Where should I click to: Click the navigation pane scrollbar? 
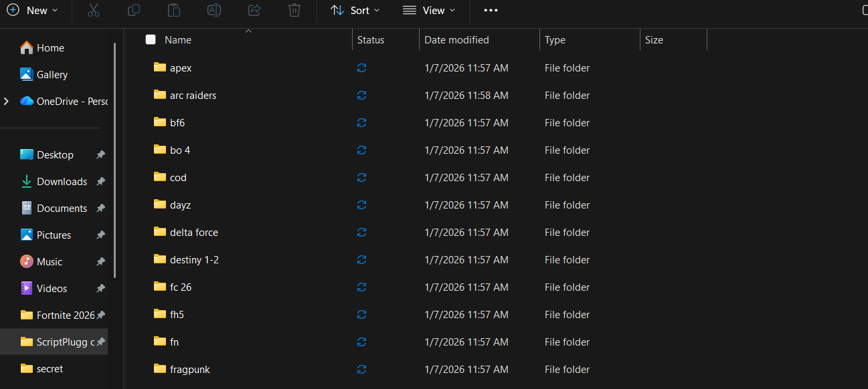114,160
